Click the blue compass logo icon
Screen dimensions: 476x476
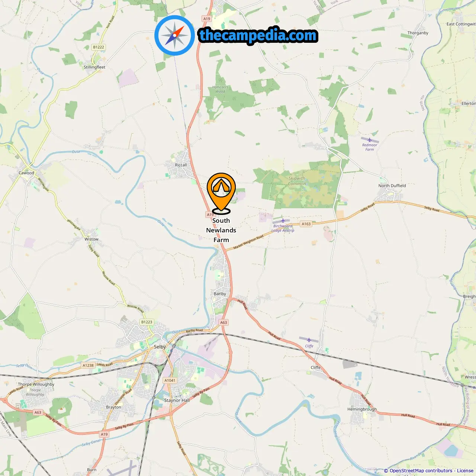tap(174, 35)
